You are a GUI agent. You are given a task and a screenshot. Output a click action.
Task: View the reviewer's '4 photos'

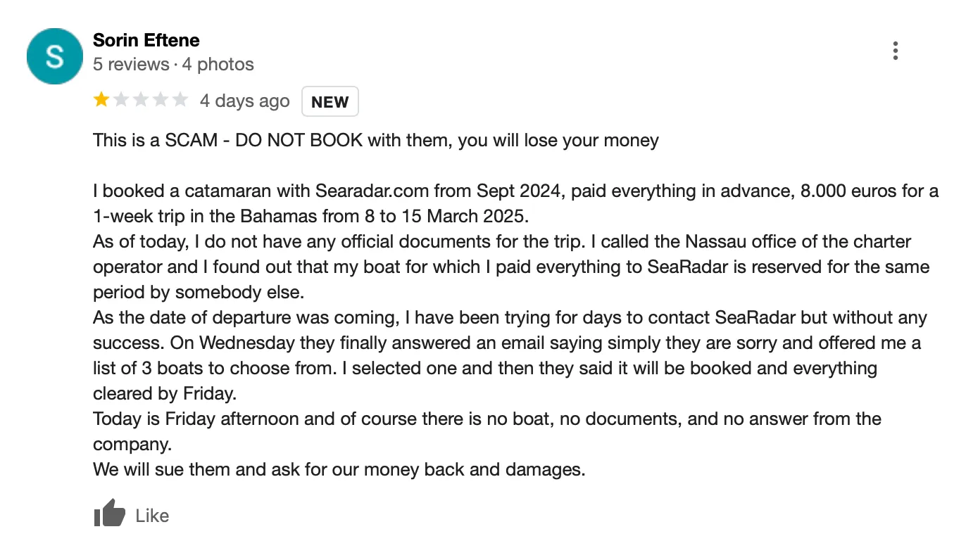coord(218,63)
